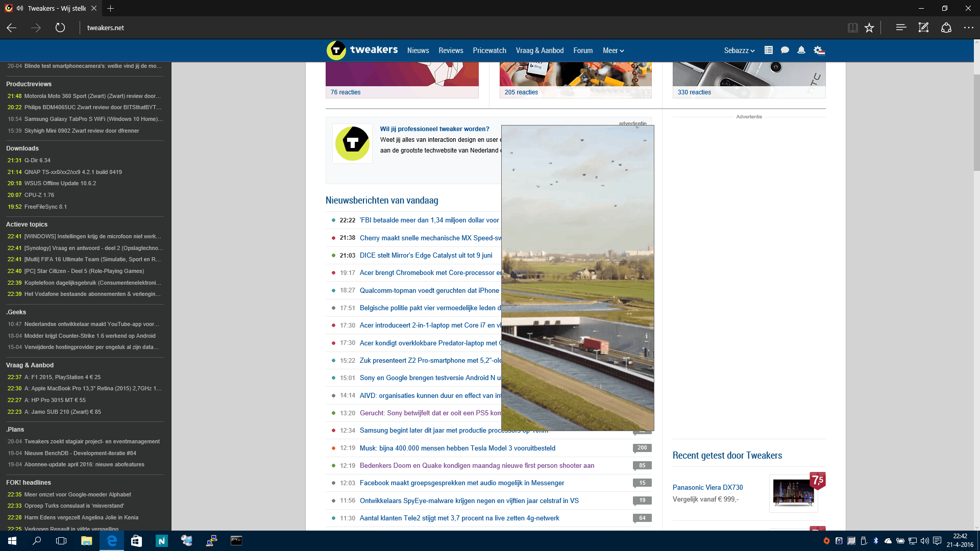
Task: Open the messages speech-bubble icon in the header
Action: 785,50
